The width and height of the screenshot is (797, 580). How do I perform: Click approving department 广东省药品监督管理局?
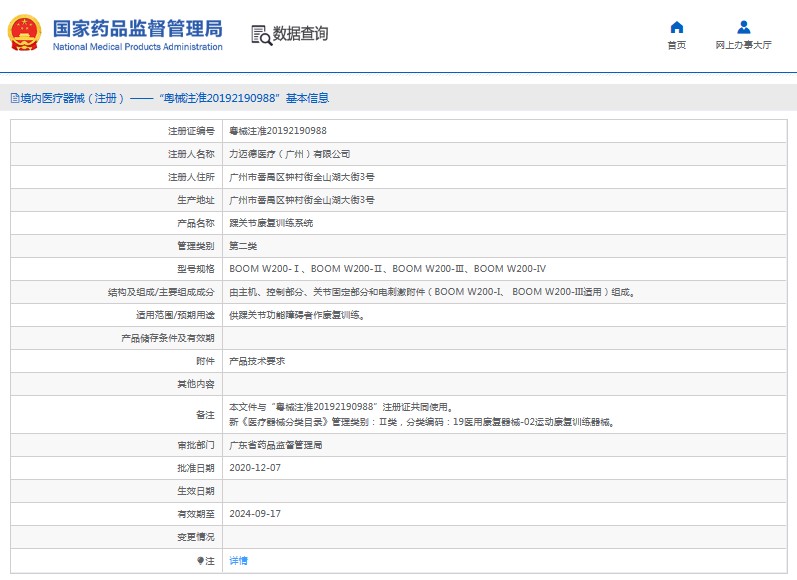[276, 445]
